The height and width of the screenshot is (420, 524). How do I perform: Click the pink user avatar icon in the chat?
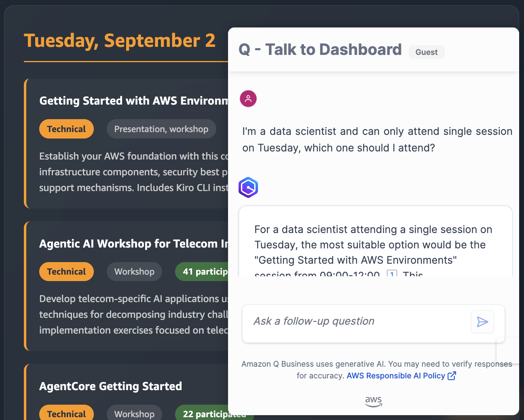point(248,99)
